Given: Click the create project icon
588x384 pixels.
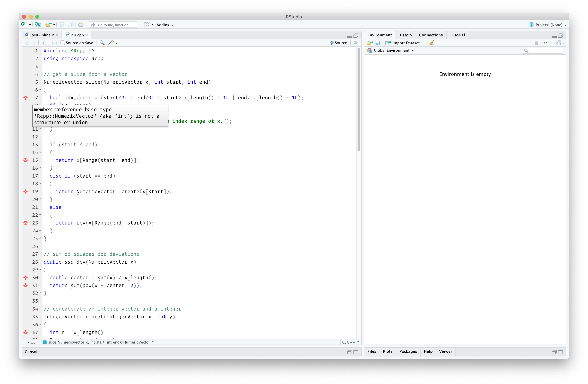Looking at the screenshot, I should 37,25.
